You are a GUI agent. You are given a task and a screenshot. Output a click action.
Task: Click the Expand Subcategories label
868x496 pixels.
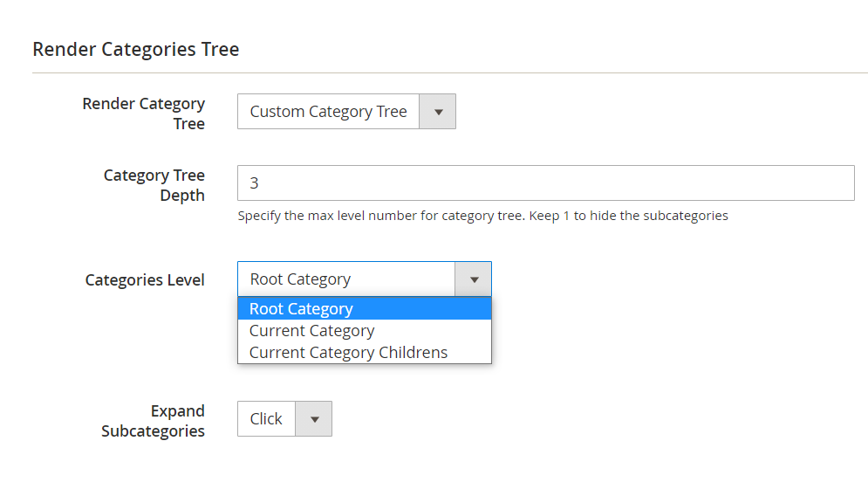coord(154,421)
